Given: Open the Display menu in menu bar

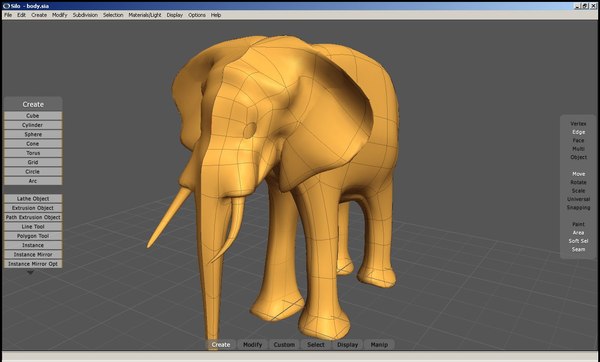Looking at the screenshot, I should 174,15.
